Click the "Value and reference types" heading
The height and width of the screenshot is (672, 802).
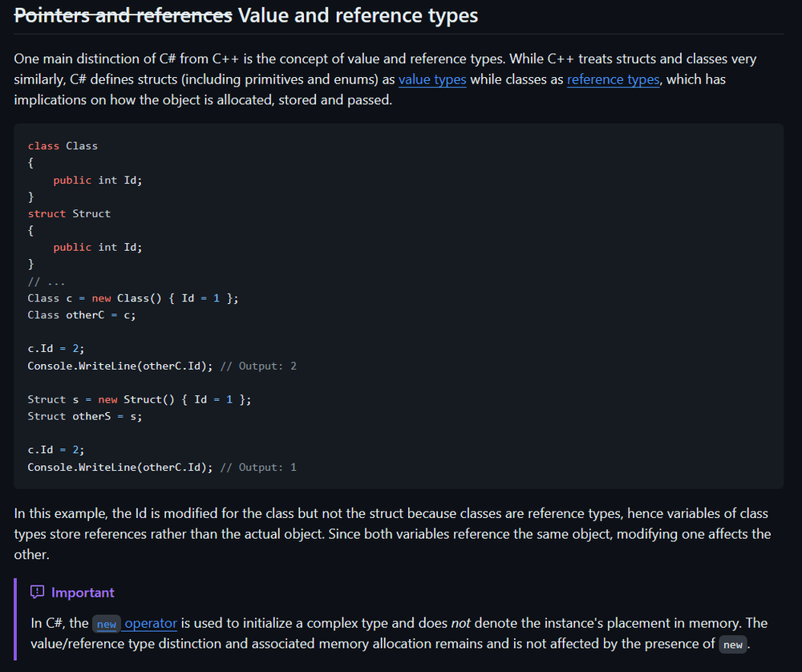[358, 15]
